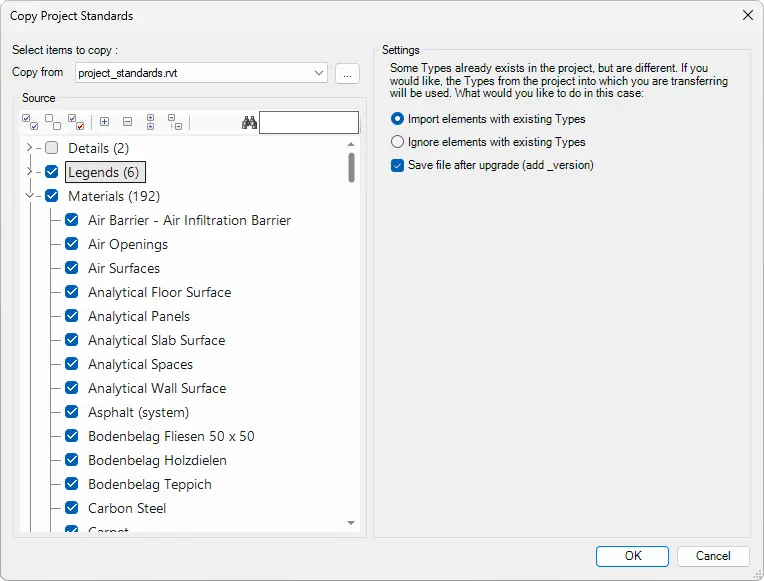The width and height of the screenshot is (764, 581).
Task: Select Import elements with existing Types
Action: click(x=398, y=118)
